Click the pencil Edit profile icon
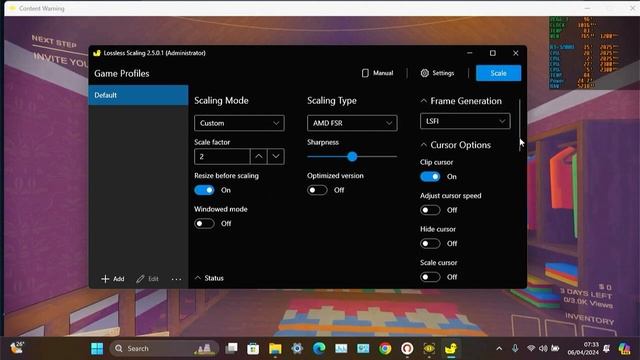This screenshot has height=360, width=640. pyautogui.click(x=140, y=279)
